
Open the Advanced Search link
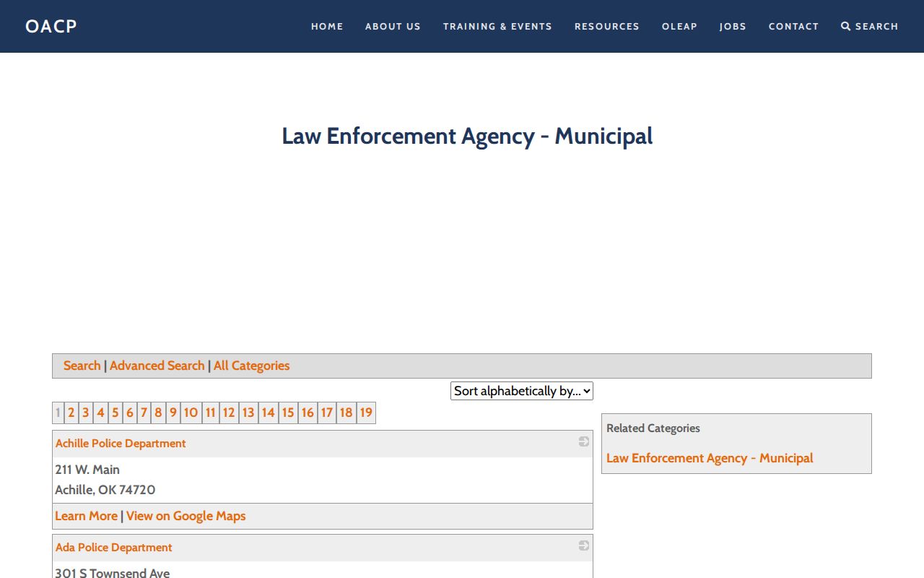coord(157,366)
